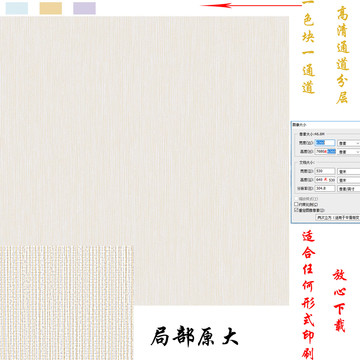Screen dimensions: 360x360
Task: Toggle the Scale Styles checkbox
Action: click(296, 199)
